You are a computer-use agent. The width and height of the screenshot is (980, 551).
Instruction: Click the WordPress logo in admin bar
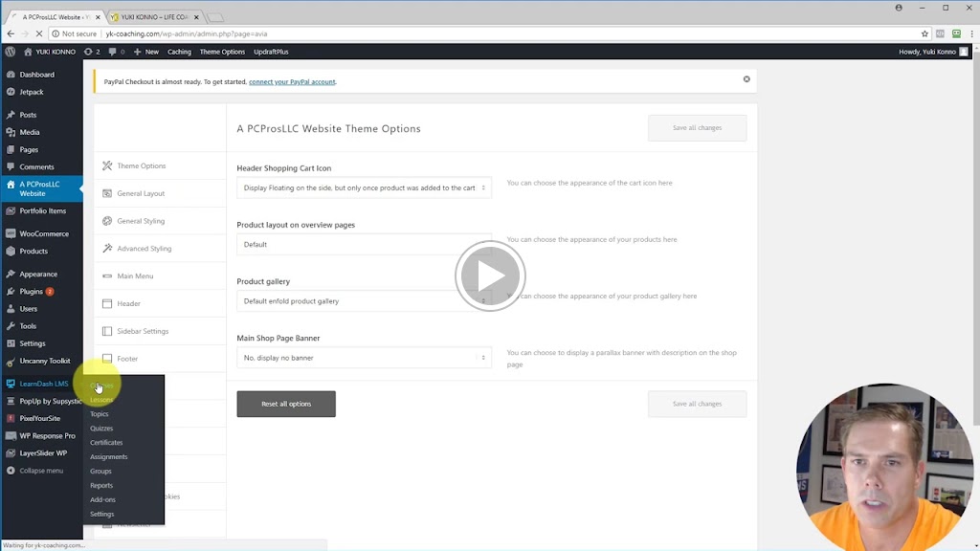click(x=10, y=52)
